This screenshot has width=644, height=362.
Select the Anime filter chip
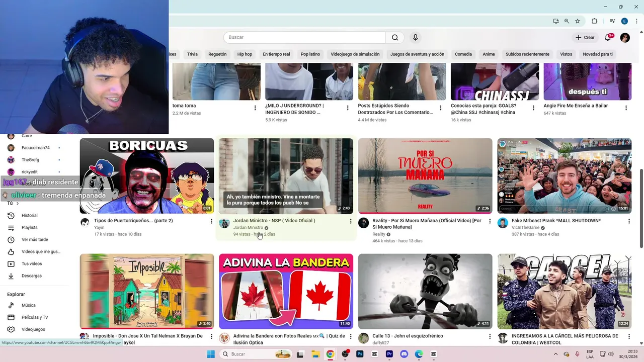[x=489, y=54]
